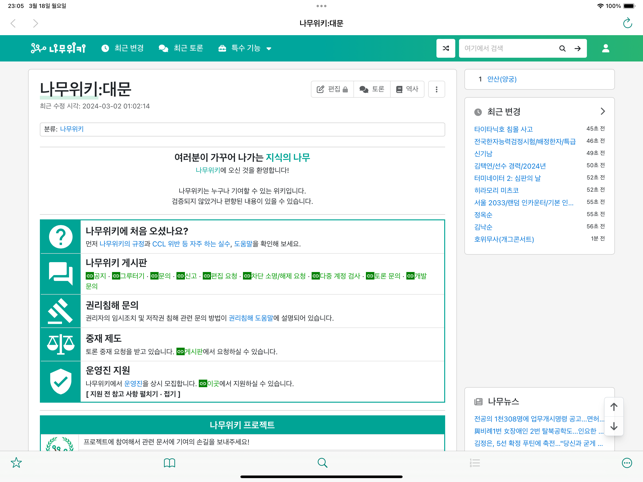Tap the star favorites icon in bottom bar
Viewport: 643px width, 482px height.
click(16, 463)
